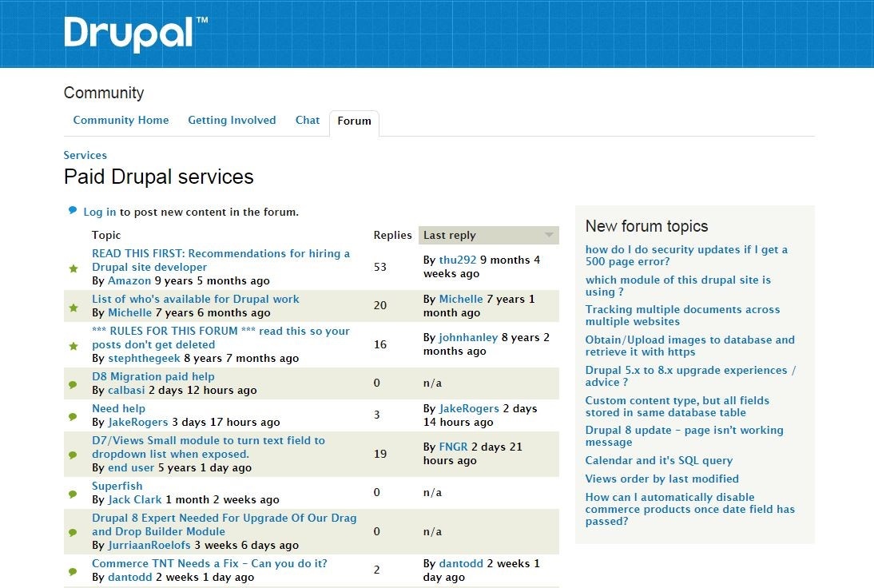This screenshot has width=874, height=588.
Task: Click the reply count 19
Action: [380, 454]
